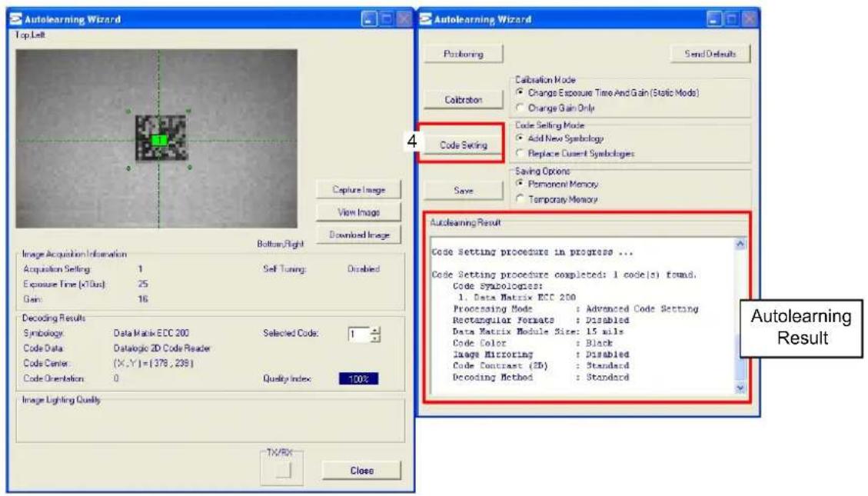Choose Add New Symbology mode

click(x=559, y=138)
